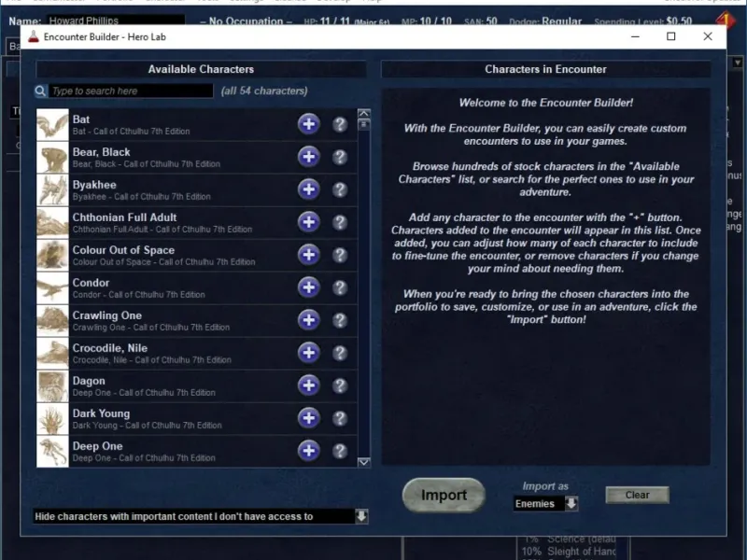Add Condor to the encounter
This screenshot has height=560, width=747.
coord(309,287)
